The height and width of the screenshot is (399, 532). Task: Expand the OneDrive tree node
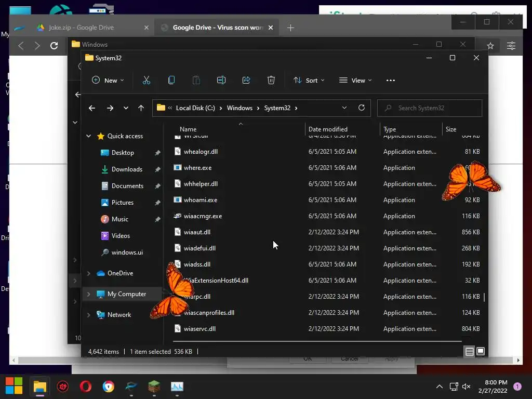point(88,273)
